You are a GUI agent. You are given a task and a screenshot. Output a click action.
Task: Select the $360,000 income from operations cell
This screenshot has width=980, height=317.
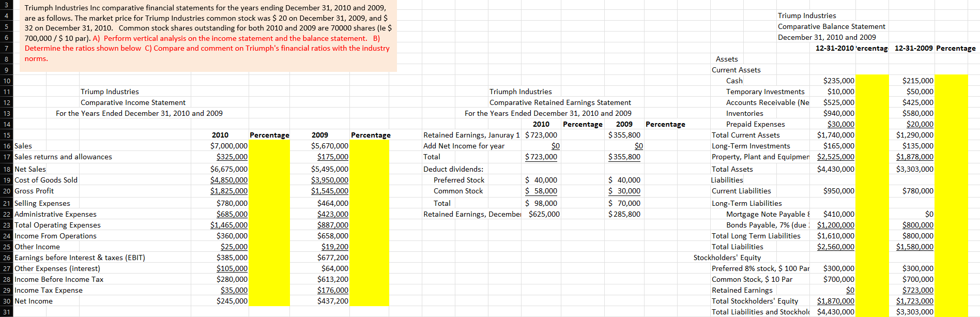tap(232, 236)
